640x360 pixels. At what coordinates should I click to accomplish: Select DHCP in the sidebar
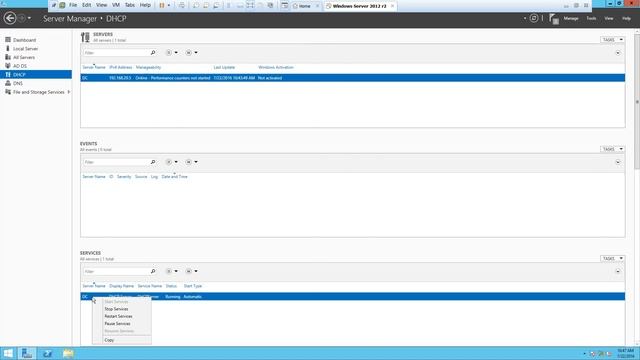pos(36,75)
